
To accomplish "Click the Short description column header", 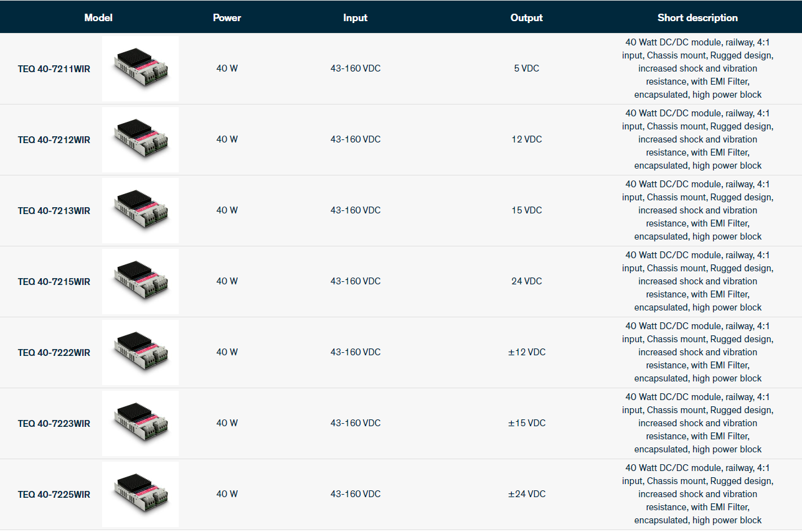I will tap(697, 17).
